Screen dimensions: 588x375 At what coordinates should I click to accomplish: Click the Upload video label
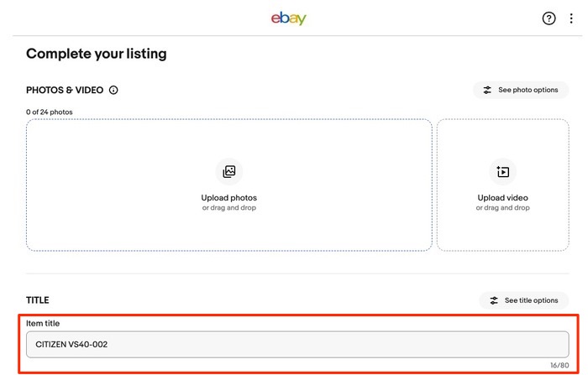point(502,198)
